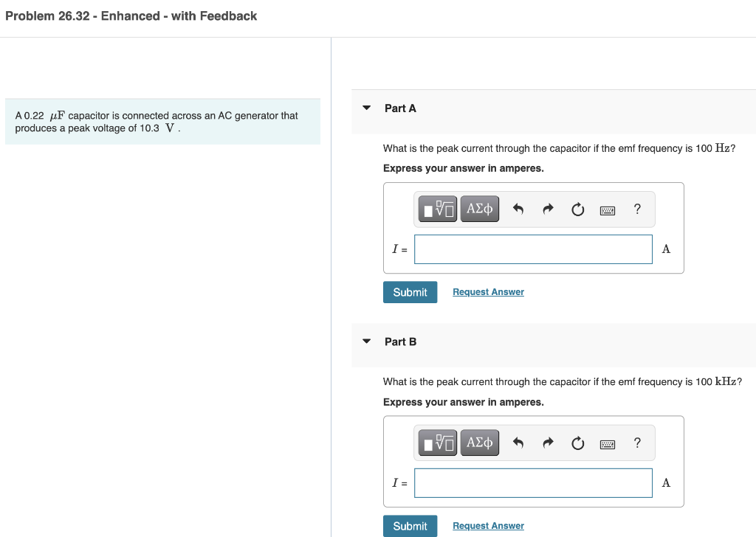756x537 pixels.
Task: Click the Part A current input field
Action: tap(533, 249)
